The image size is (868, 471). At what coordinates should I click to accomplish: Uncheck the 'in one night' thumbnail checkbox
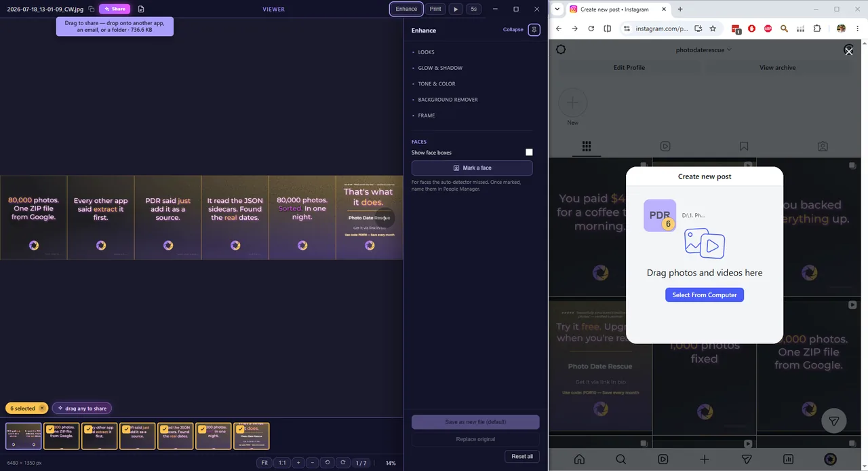tap(202, 429)
